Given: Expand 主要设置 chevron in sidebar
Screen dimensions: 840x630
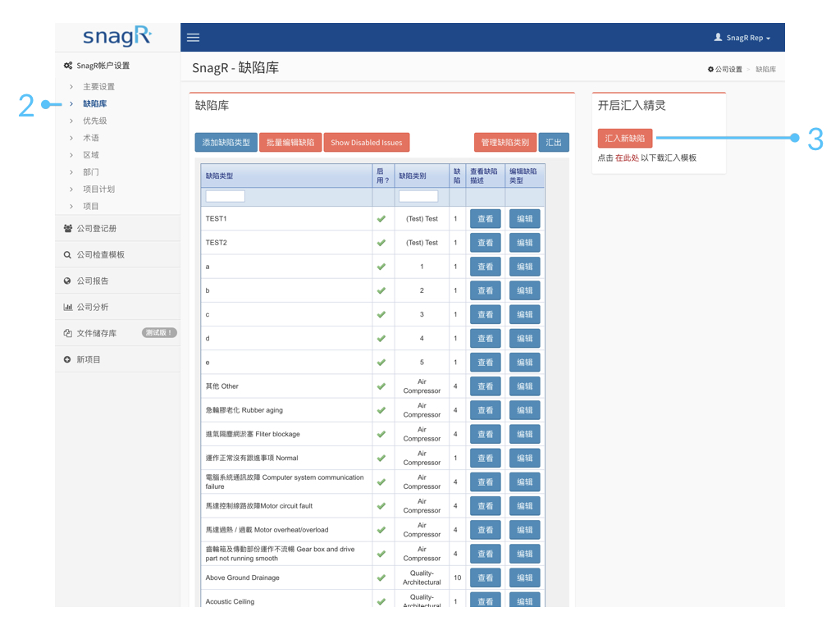Looking at the screenshot, I should tap(71, 87).
